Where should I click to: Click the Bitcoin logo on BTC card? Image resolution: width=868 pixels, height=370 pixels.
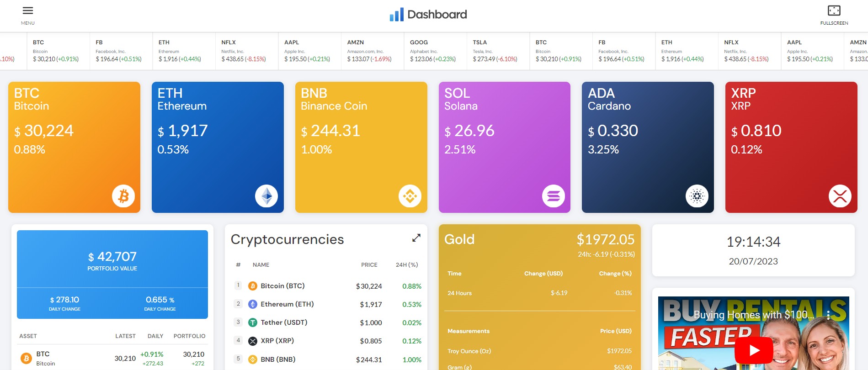123,196
